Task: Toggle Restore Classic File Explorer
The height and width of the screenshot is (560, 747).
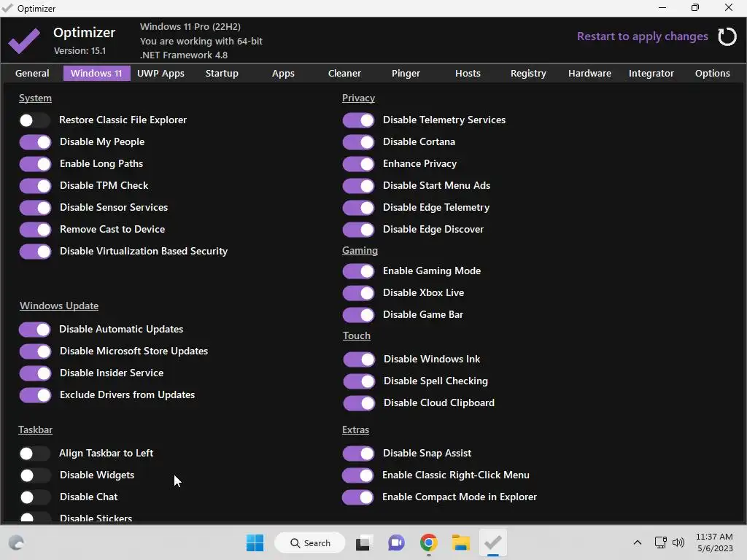Action: tap(35, 120)
